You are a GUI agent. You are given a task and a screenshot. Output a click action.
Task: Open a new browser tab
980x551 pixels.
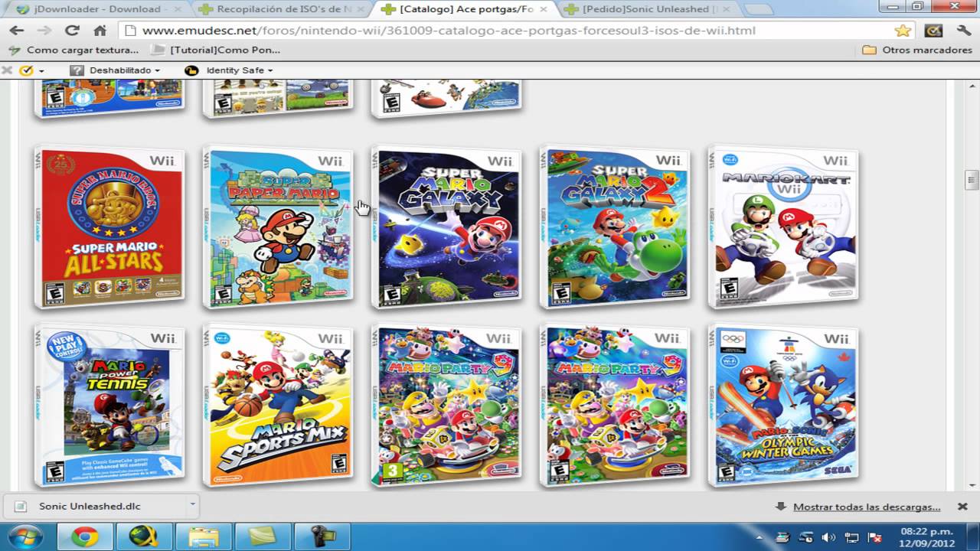[757, 10]
